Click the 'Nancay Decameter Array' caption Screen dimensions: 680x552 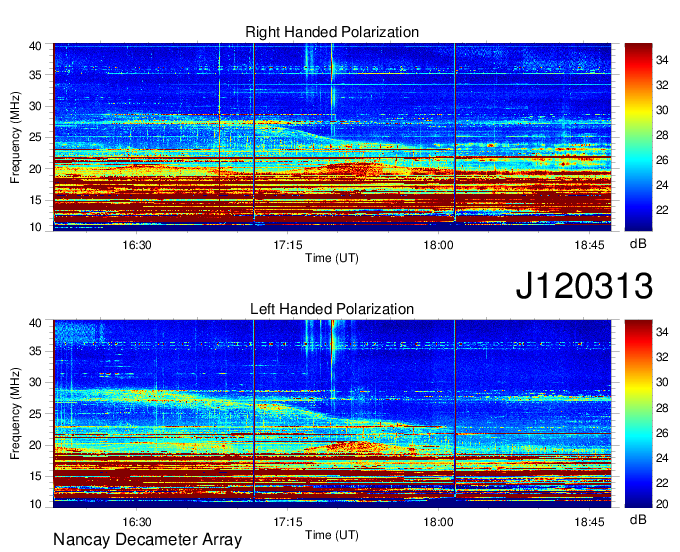click(x=147, y=540)
